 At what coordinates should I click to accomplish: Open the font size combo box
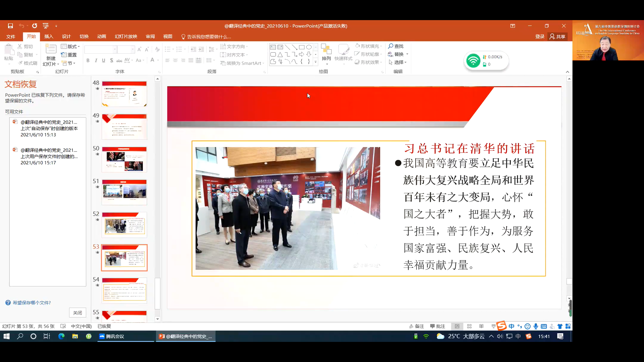pos(126,50)
